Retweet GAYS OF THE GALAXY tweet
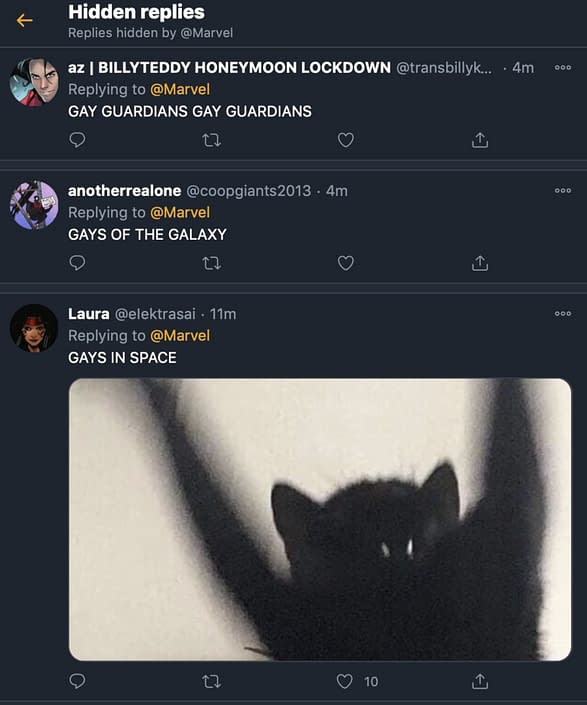587x705 pixels. [x=211, y=263]
